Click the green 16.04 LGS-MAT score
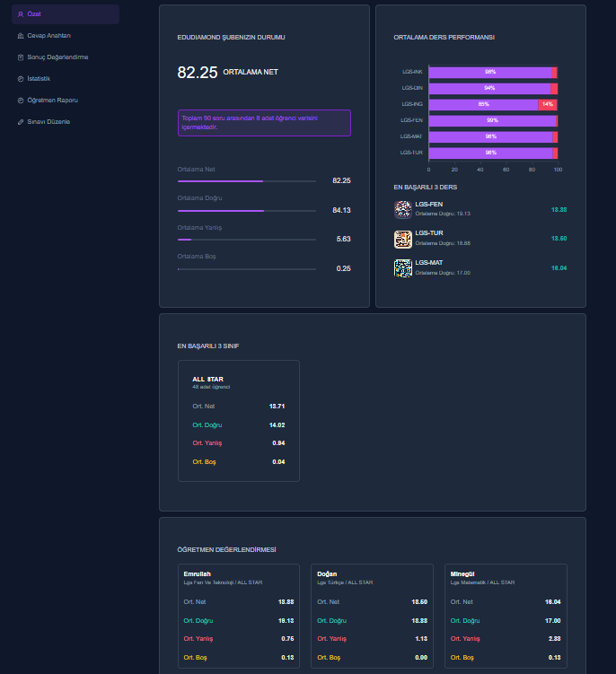Viewport: 616px width, 674px height. tap(559, 268)
